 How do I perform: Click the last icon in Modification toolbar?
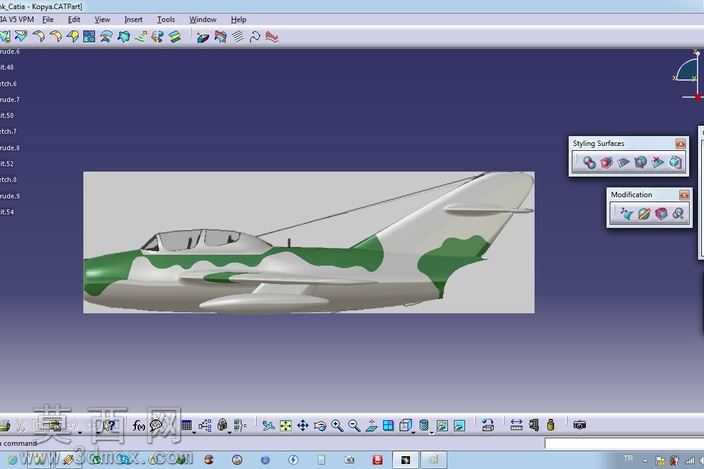click(x=678, y=214)
